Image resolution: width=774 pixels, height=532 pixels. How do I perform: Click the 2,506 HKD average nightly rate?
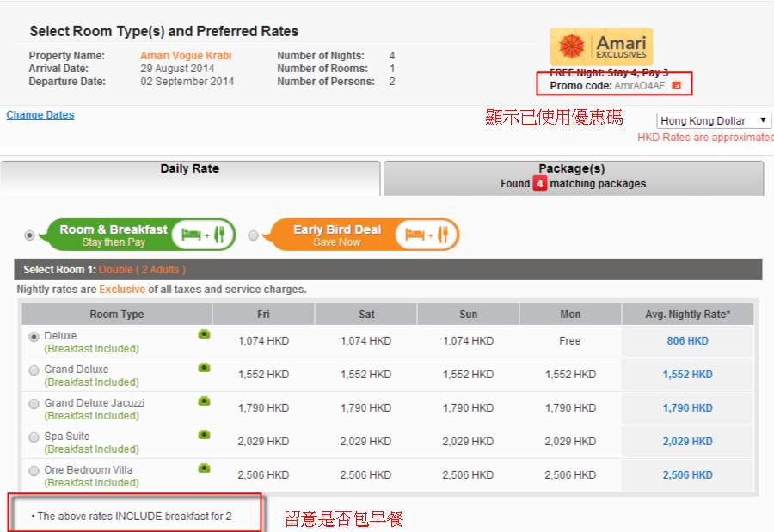point(687,475)
